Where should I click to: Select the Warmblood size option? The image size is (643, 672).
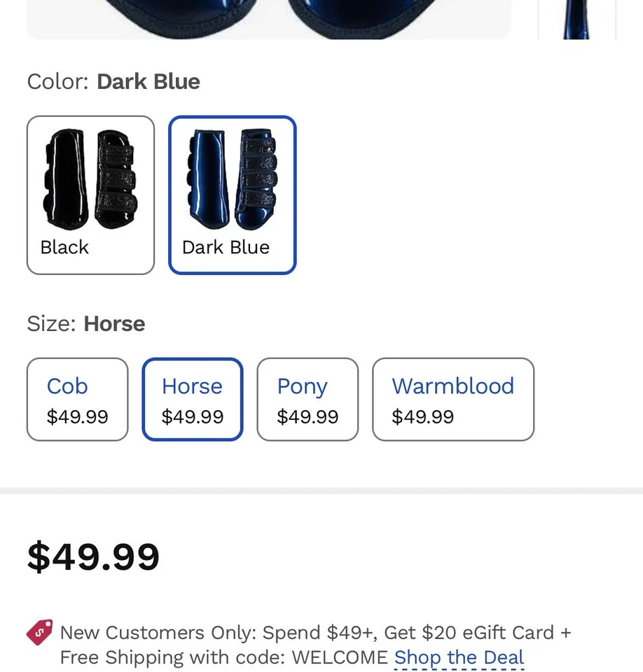pyautogui.click(x=452, y=399)
